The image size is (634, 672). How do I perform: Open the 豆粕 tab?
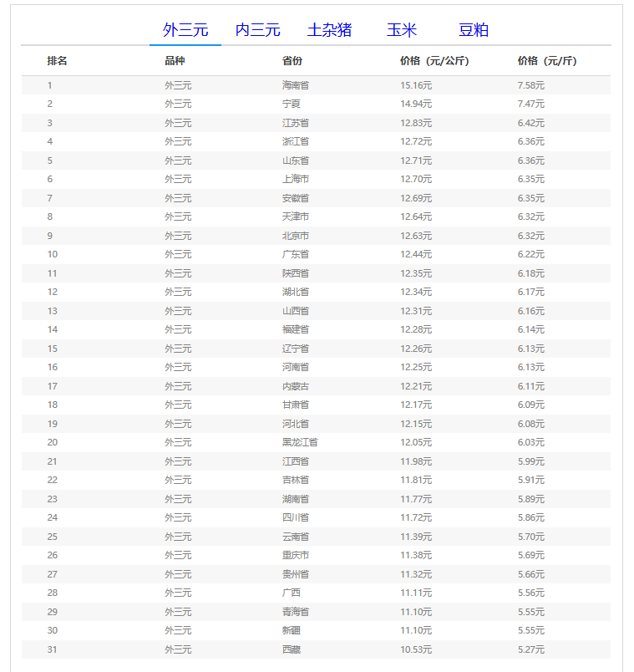click(x=473, y=30)
